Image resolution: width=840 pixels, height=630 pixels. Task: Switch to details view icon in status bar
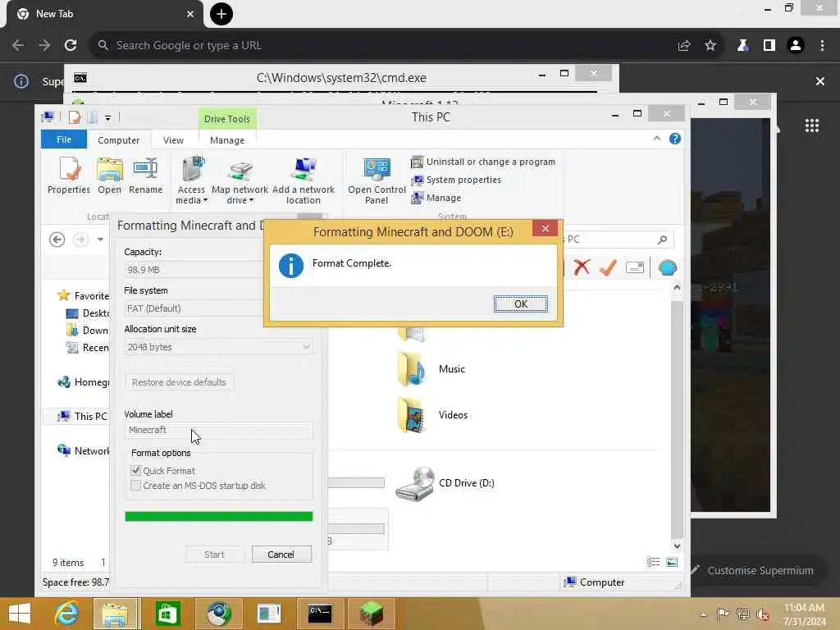tap(654, 562)
